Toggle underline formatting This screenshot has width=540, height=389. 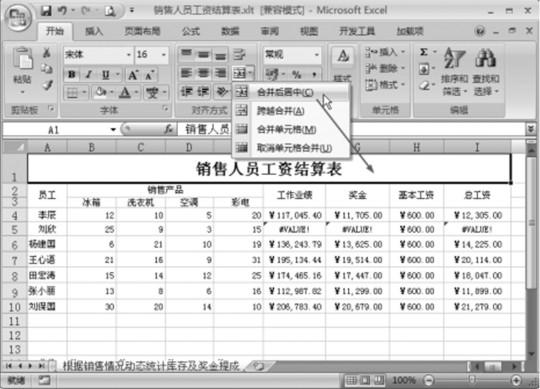tap(105, 74)
